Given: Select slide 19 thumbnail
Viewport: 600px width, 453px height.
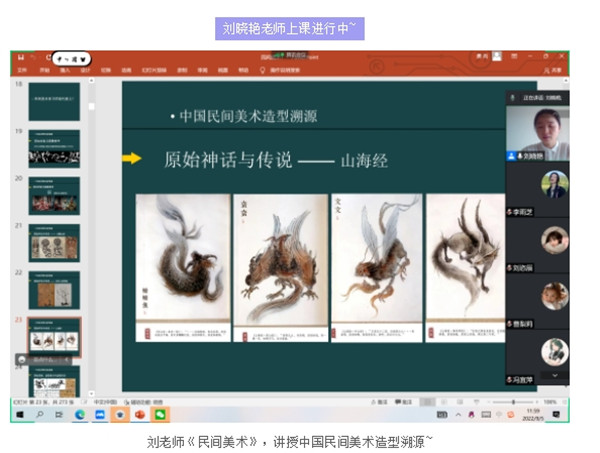Looking at the screenshot, I should (54, 149).
